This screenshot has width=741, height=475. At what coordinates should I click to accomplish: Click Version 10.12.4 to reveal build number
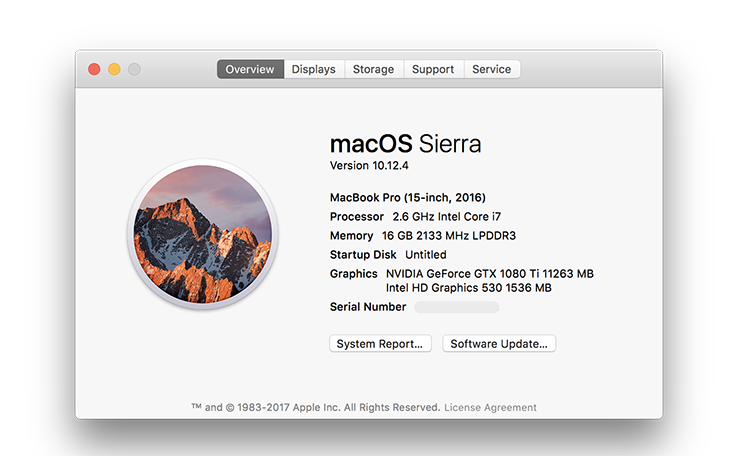coord(369,165)
